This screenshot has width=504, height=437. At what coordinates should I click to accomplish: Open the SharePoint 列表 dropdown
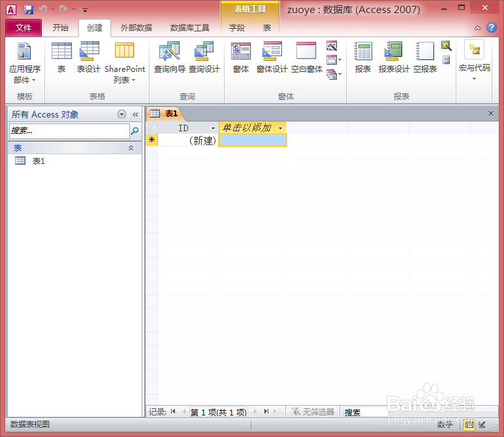pos(125,63)
